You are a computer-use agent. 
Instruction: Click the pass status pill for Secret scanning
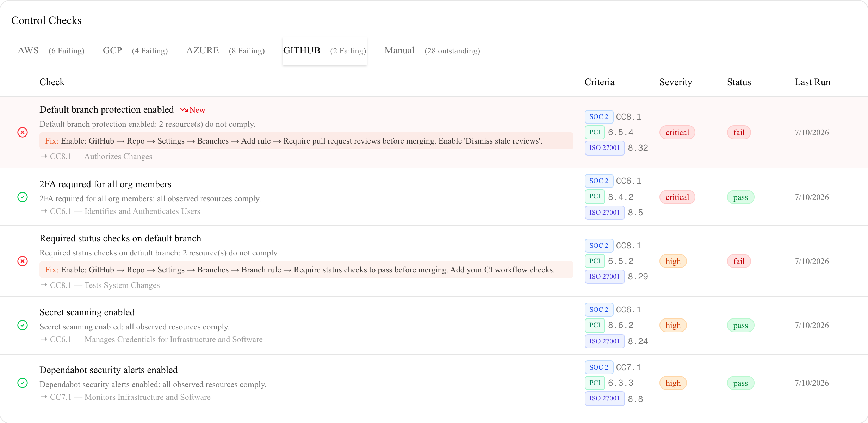pyautogui.click(x=740, y=325)
